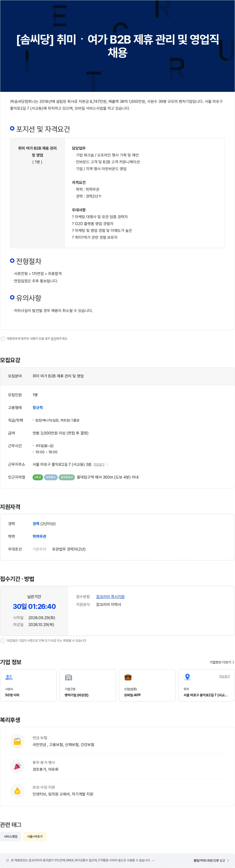Click the 공항철도 subway badge

[51, 477]
